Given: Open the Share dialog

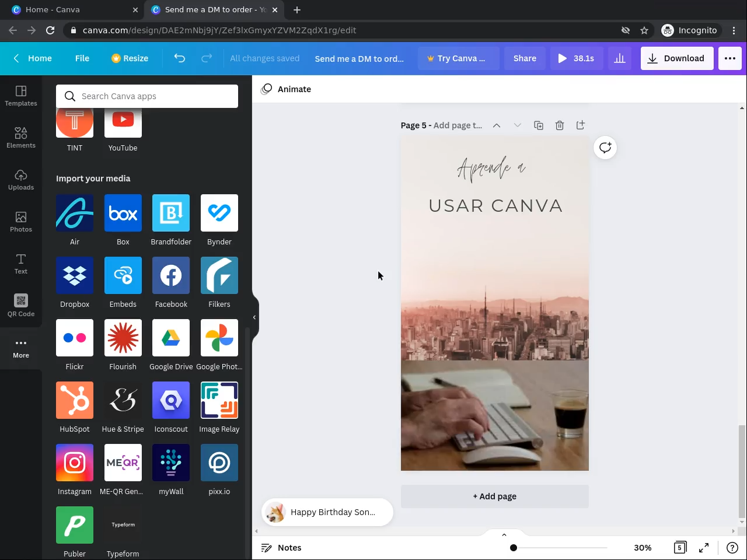Looking at the screenshot, I should [x=525, y=58].
